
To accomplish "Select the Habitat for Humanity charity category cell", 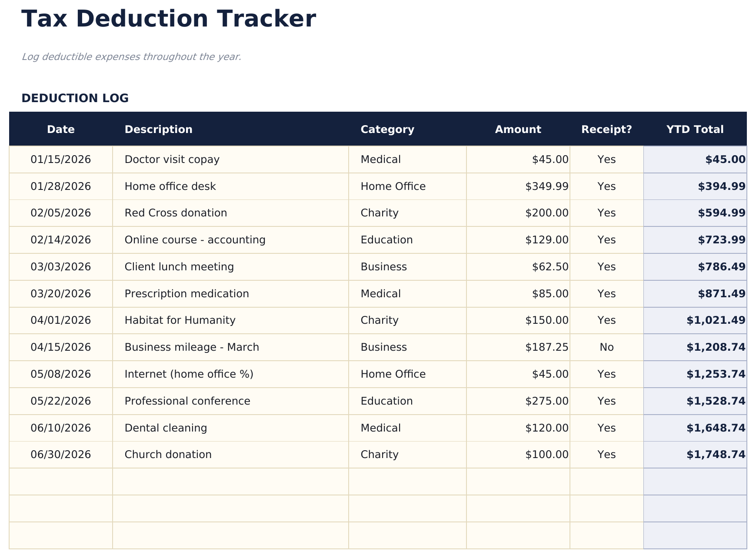I will (x=379, y=320).
